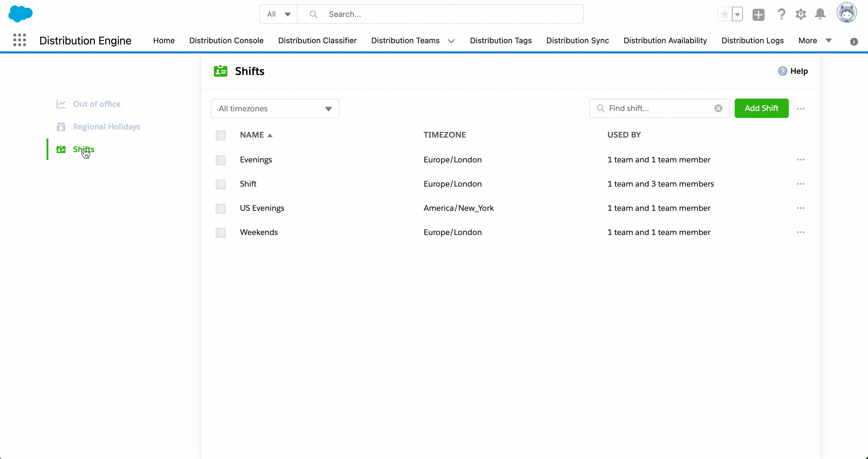Screen dimensions: 868x459
Task: Go to the Home tab
Action: [164, 41]
